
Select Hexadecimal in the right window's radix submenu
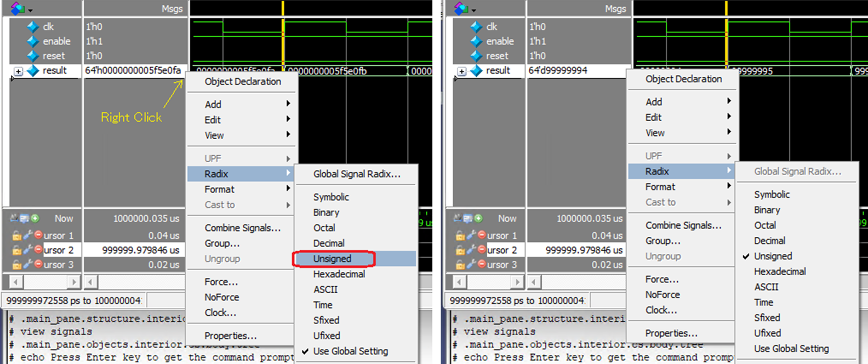pyautogui.click(x=779, y=271)
